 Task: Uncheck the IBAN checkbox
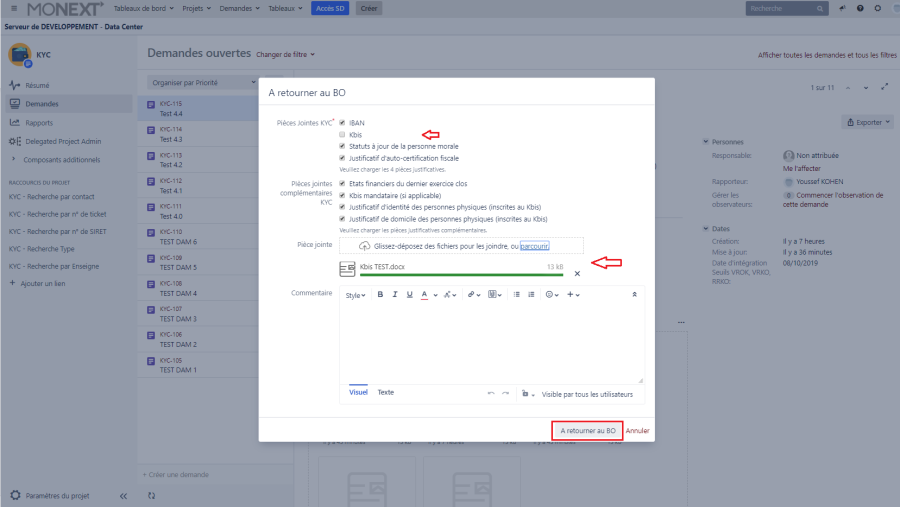343,123
